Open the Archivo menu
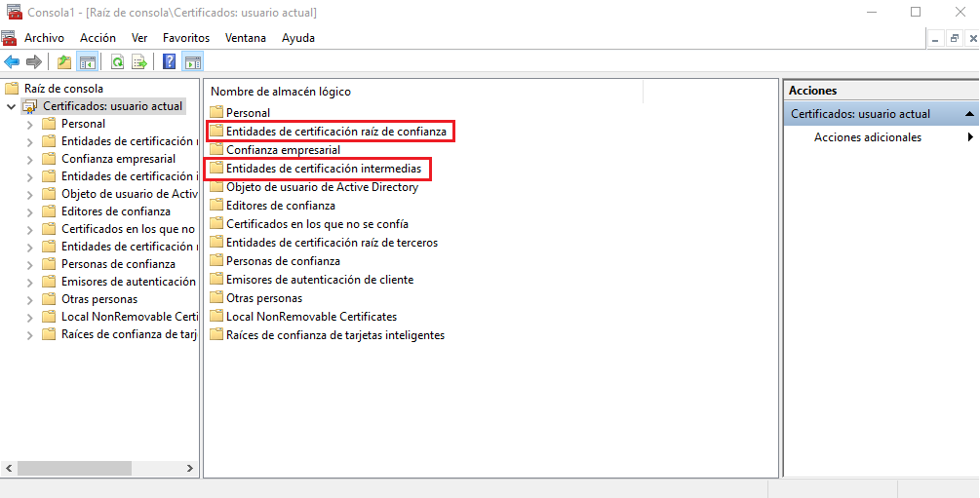Viewport: 980px width, 498px height. coord(44,38)
